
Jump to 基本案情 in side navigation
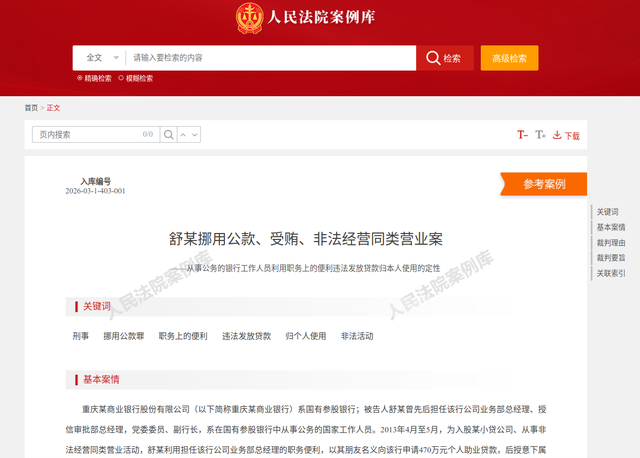[611, 227]
